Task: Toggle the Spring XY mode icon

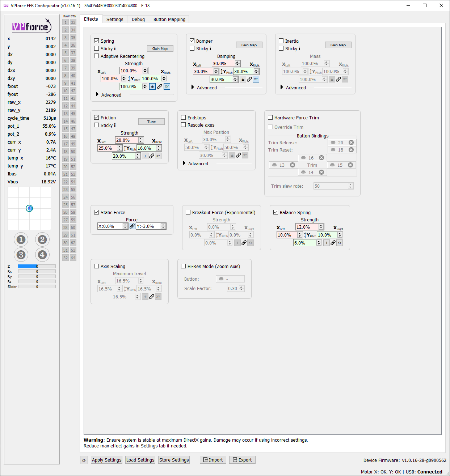Action: pos(167,86)
